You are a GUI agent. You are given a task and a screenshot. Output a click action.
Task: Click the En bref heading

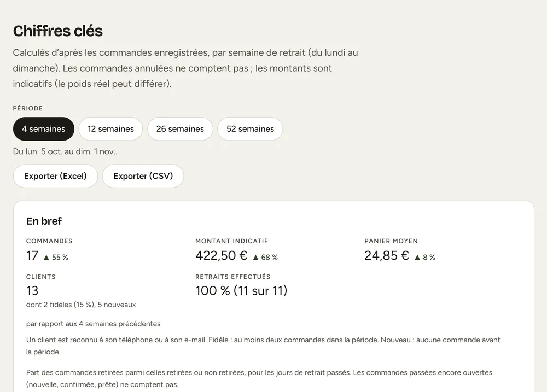tap(44, 221)
